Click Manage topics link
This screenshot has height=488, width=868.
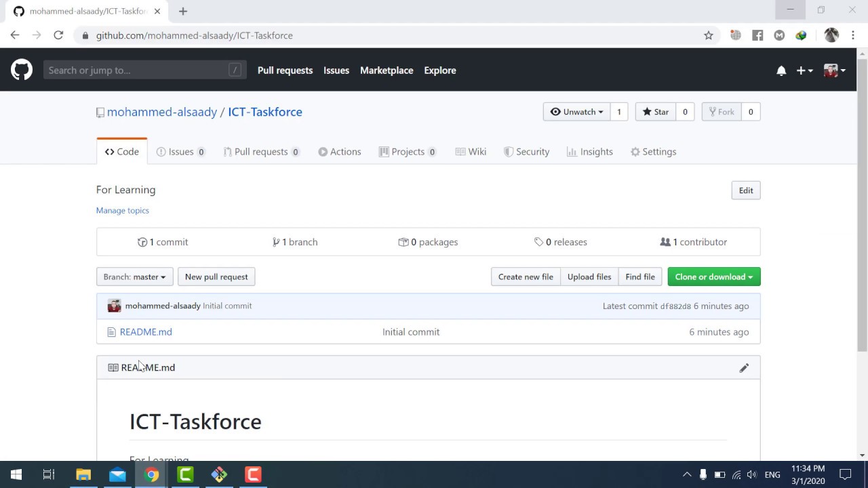coord(123,210)
